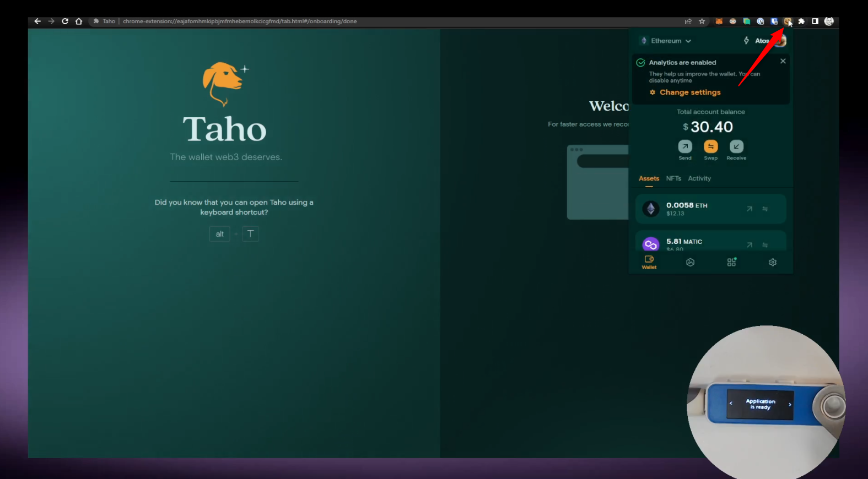Open the settings gear in wallet bottom bar
The height and width of the screenshot is (479, 868).
click(x=773, y=263)
